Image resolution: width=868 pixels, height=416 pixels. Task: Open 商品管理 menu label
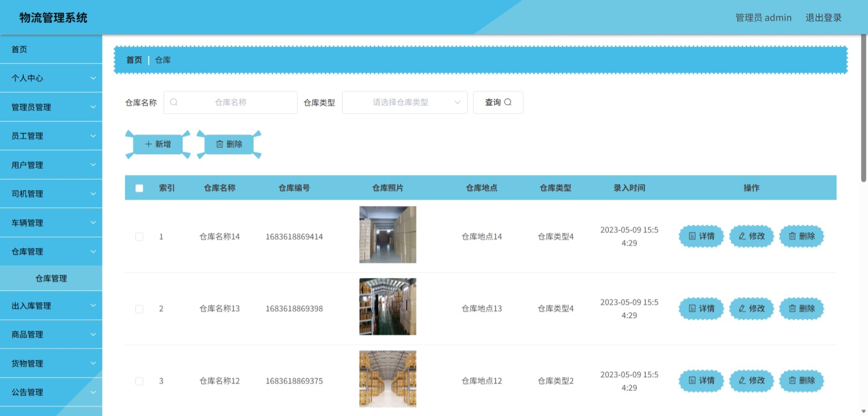pos(28,334)
